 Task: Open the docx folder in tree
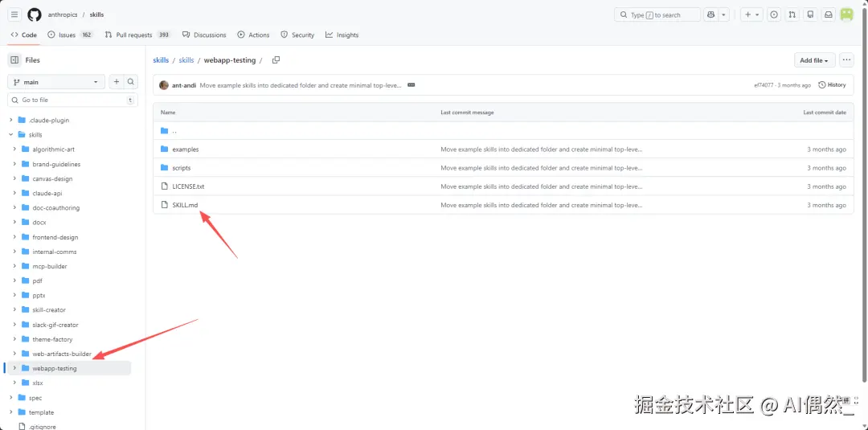pos(39,223)
